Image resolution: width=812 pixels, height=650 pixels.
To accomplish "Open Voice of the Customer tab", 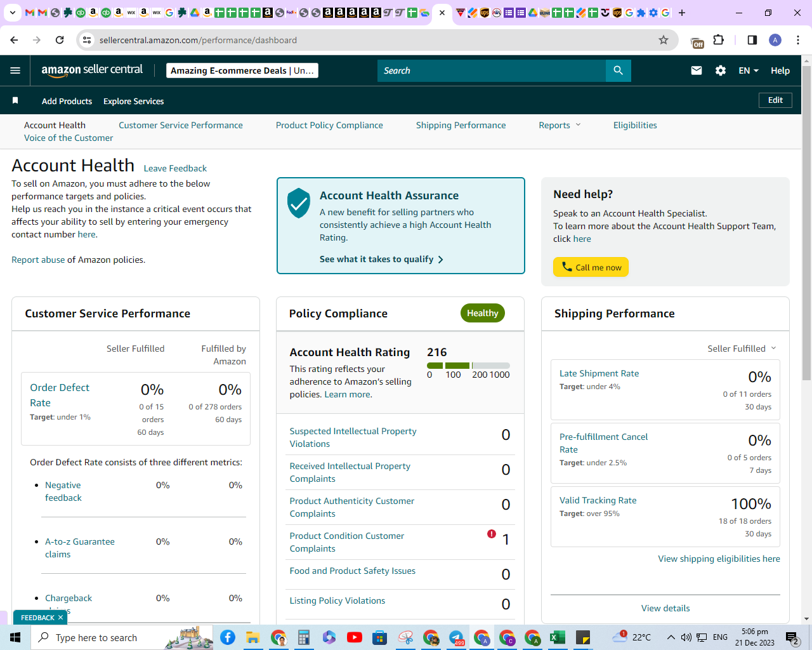I will [x=69, y=138].
